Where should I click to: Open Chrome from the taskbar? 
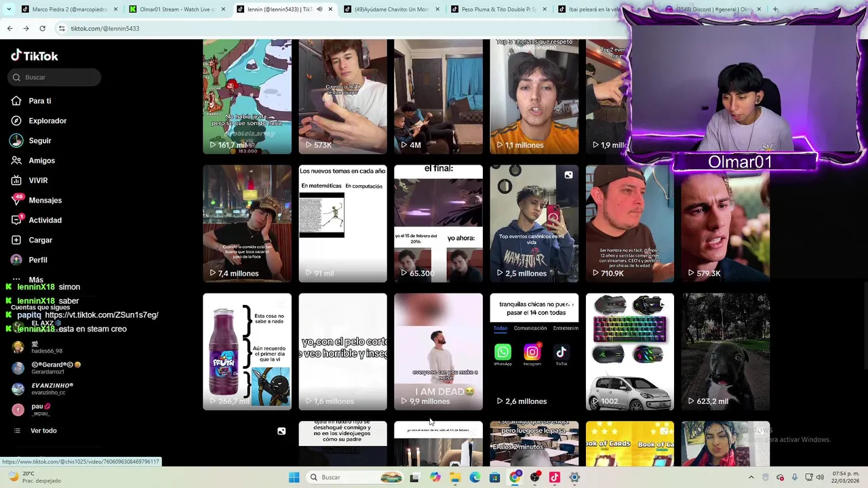(515, 477)
